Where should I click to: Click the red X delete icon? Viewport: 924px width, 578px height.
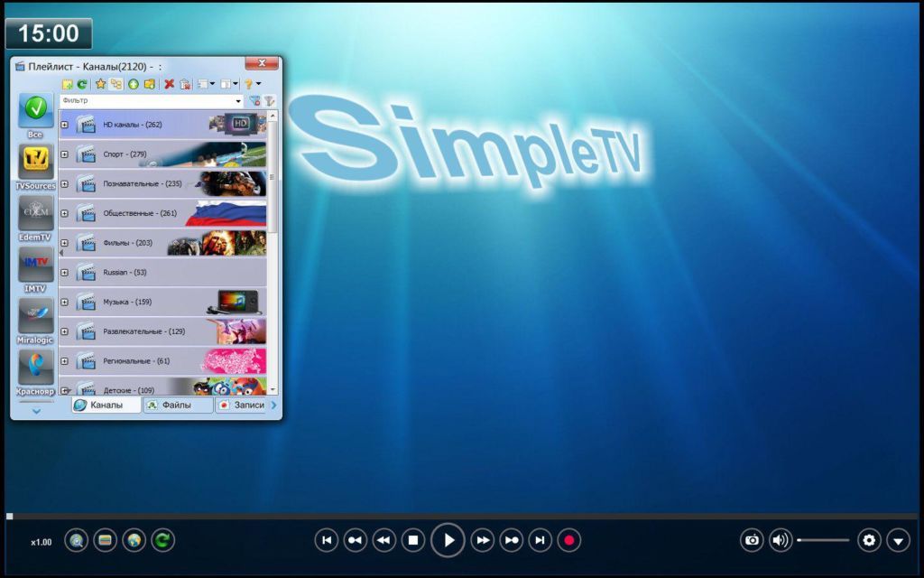pyautogui.click(x=169, y=84)
